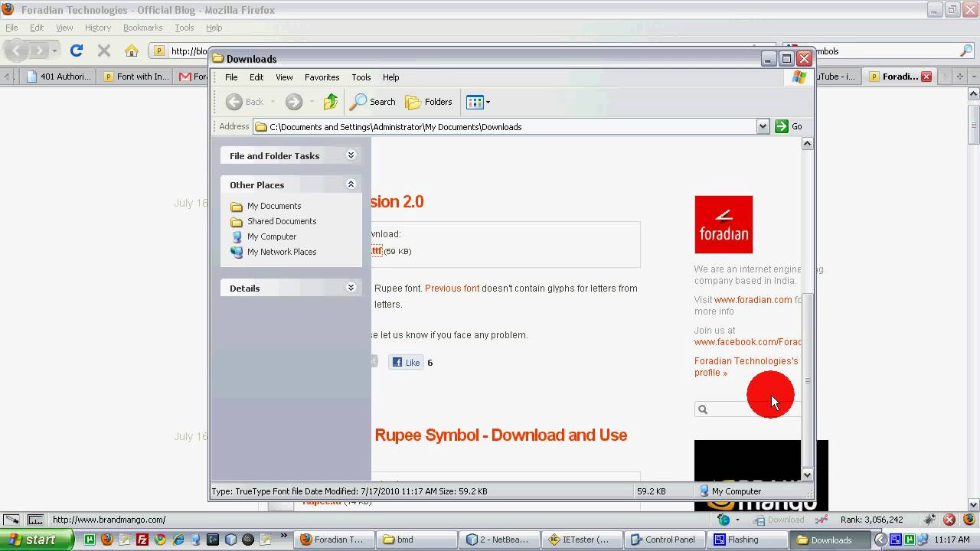The height and width of the screenshot is (551, 980).
Task: Expand the Details panel
Action: pos(351,288)
